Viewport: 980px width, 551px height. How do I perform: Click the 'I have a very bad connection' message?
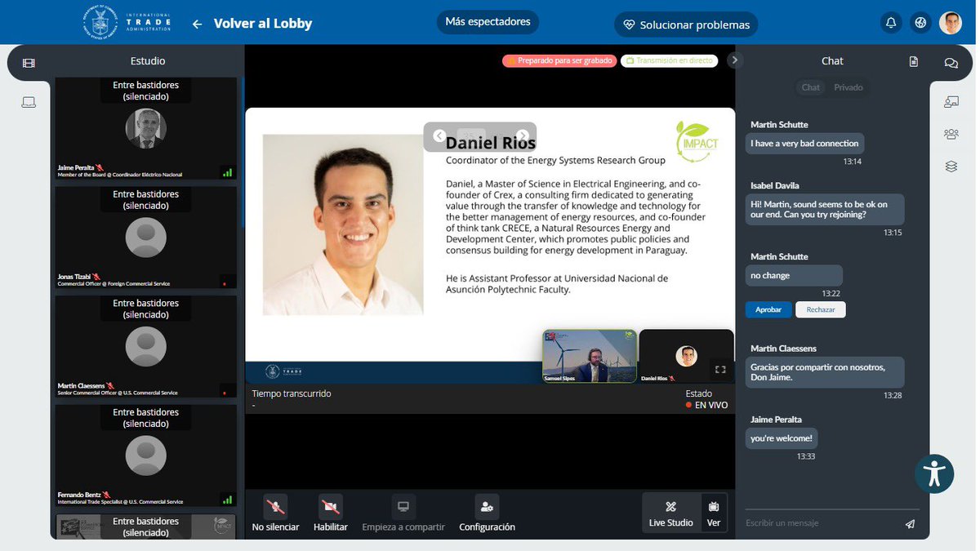[804, 144]
